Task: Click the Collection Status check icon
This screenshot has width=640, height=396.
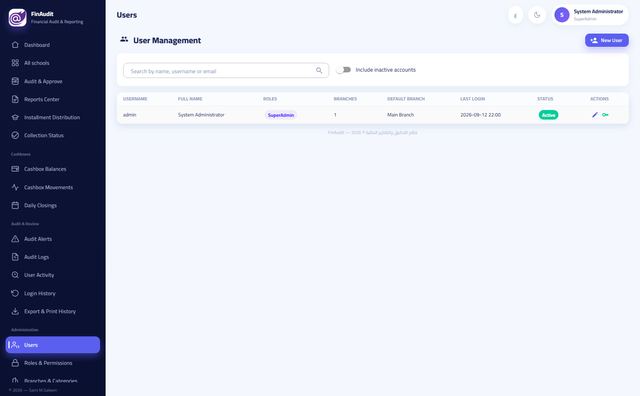Action: 15,135
